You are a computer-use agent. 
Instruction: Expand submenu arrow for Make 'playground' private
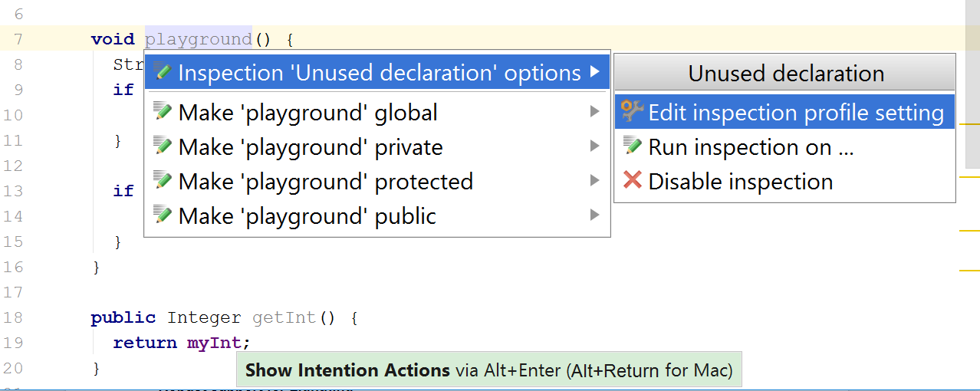pyautogui.click(x=594, y=146)
